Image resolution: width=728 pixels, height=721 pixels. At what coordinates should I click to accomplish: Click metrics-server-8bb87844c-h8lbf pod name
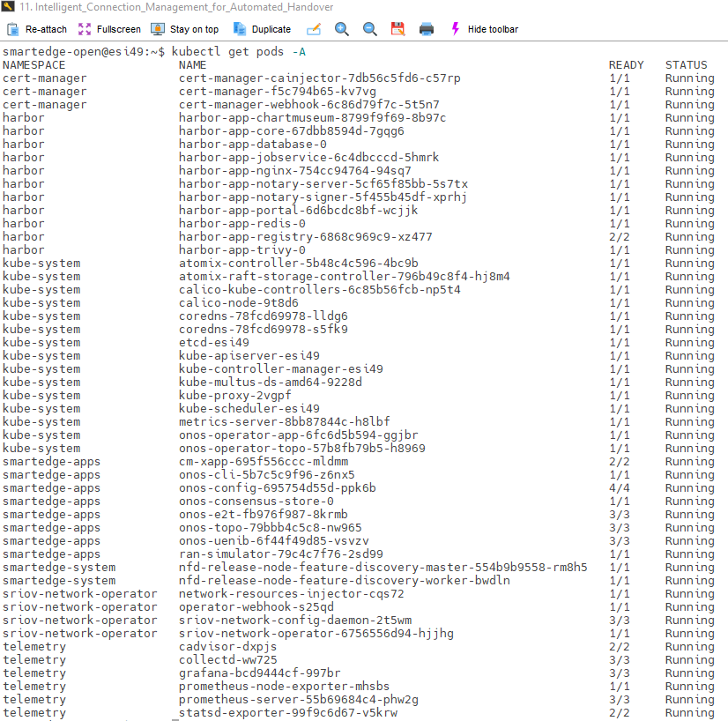285,422
